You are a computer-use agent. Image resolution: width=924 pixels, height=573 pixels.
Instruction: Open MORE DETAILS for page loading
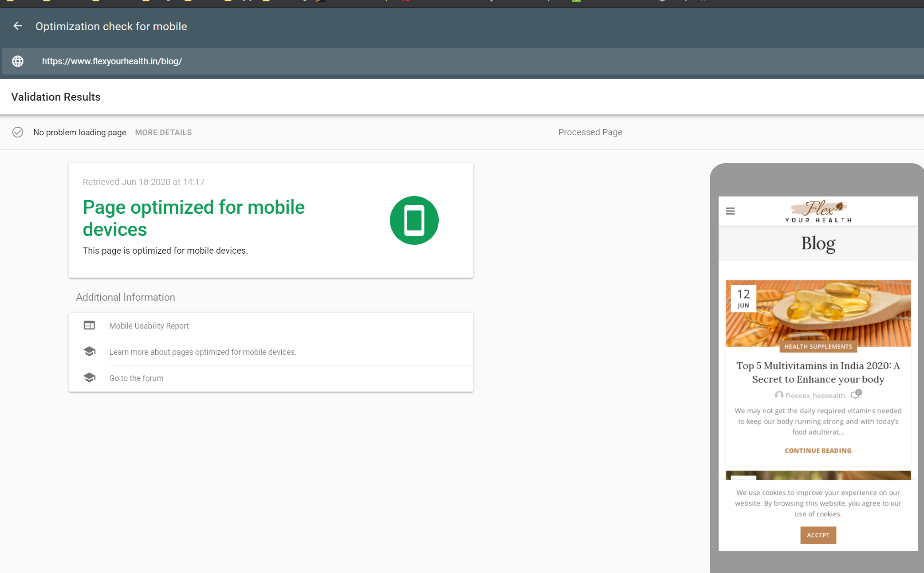163,133
